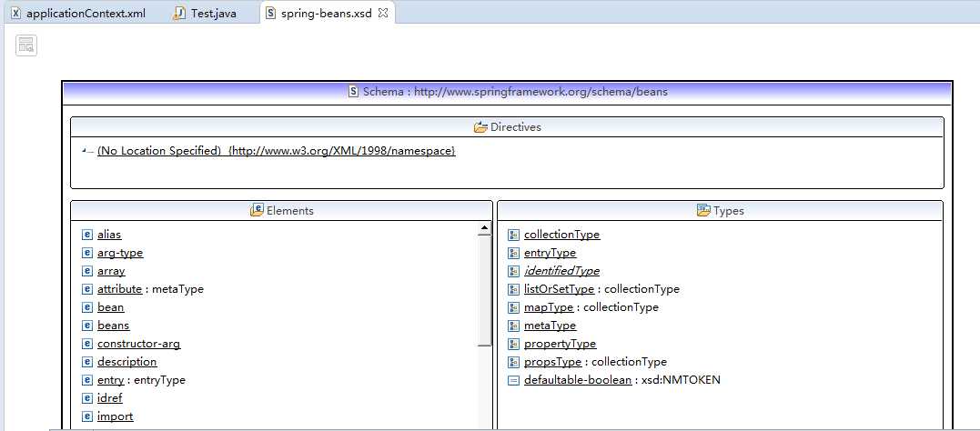Open the No Location Specified namespace import
The height and width of the screenshot is (431, 980).
277,151
